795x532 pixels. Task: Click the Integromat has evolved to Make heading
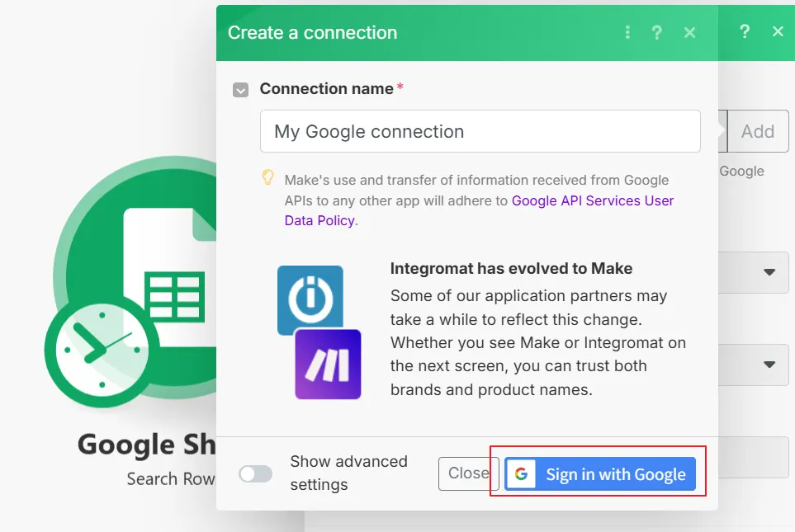[x=511, y=269]
